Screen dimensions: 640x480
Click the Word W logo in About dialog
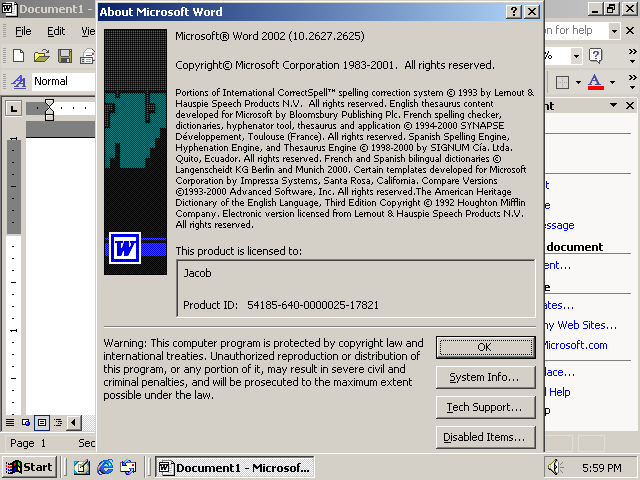125,248
